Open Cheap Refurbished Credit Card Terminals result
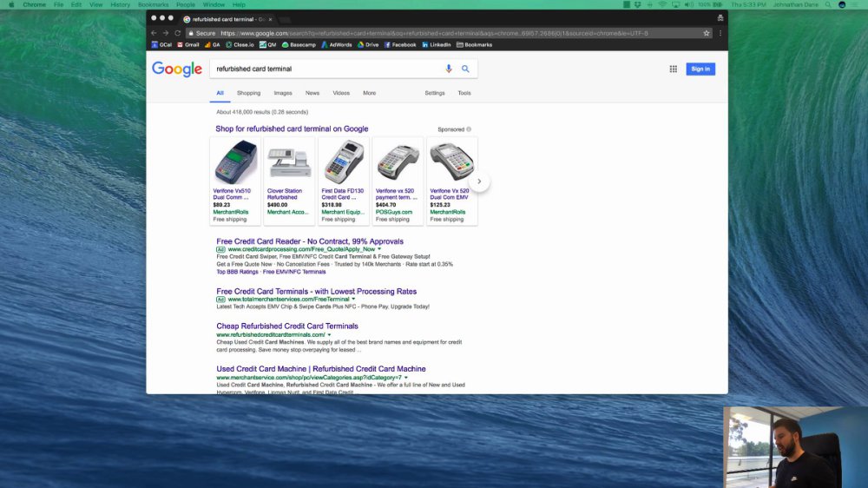Viewport: 868px width, 488px height. tap(287, 326)
